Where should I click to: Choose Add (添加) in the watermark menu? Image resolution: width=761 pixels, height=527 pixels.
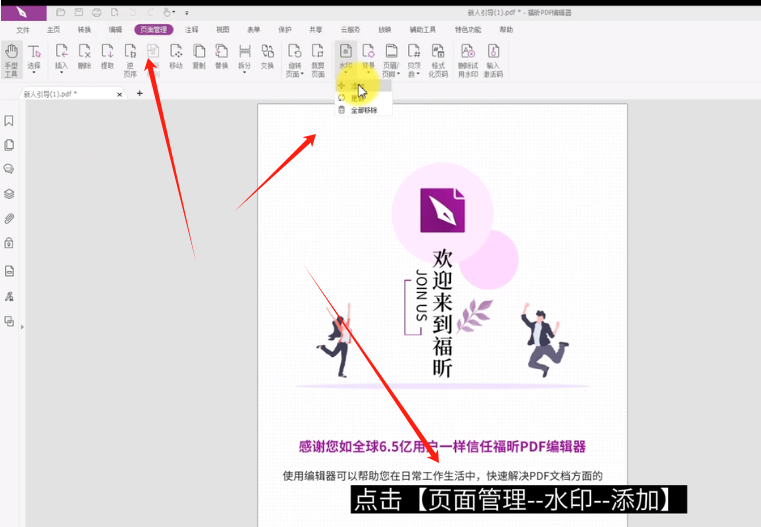pyautogui.click(x=364, y=86)
